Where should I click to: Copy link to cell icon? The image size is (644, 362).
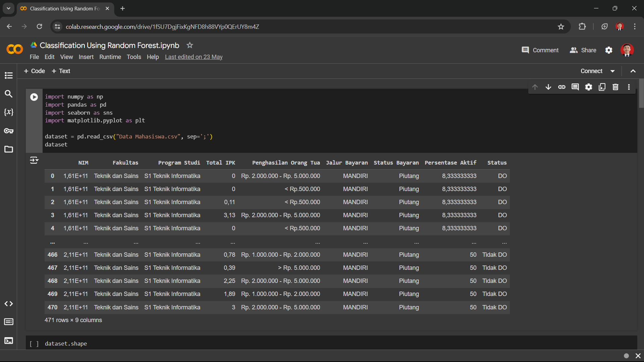point(562,87)
